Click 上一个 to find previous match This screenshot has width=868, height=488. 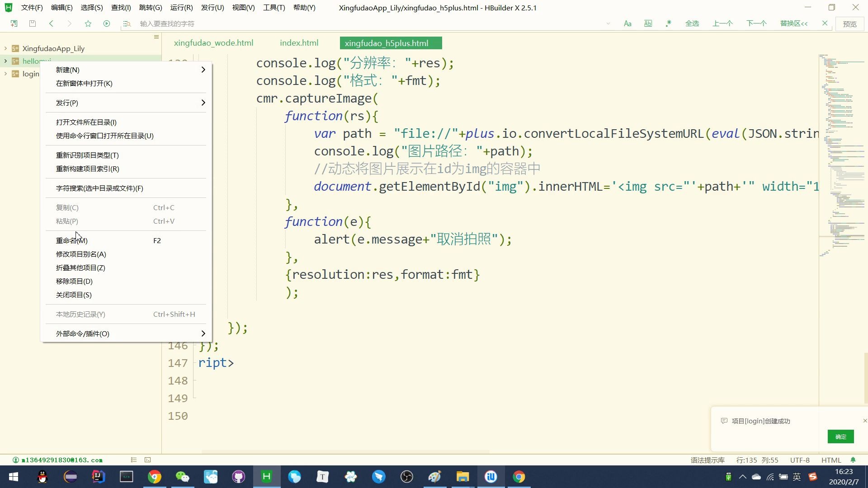pos(723,23)
